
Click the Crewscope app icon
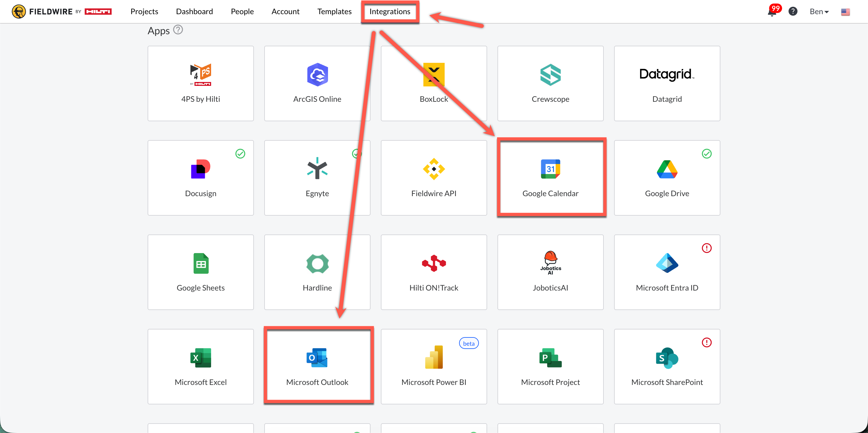(x=550, y=74)
